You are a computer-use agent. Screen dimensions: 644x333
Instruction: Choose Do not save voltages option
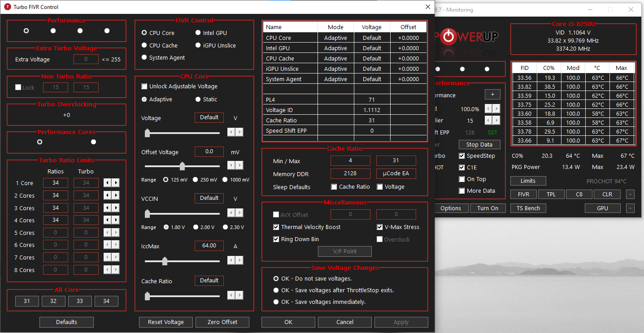(x=276, y=279)
